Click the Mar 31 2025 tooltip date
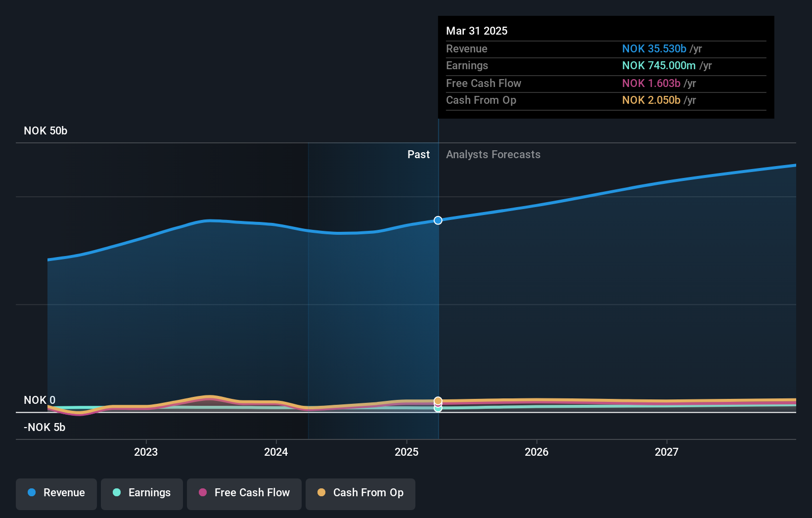Viewport: 812px width, 518px height. coord(477,31)
